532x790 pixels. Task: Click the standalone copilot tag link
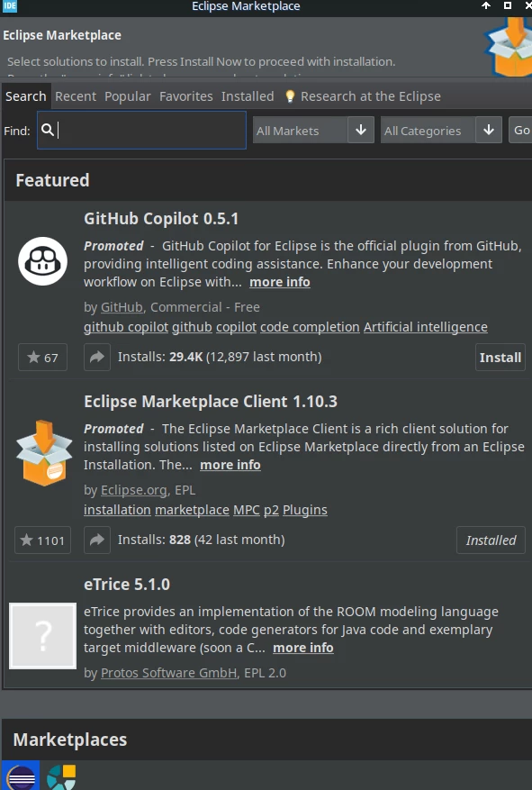(236, 327)
